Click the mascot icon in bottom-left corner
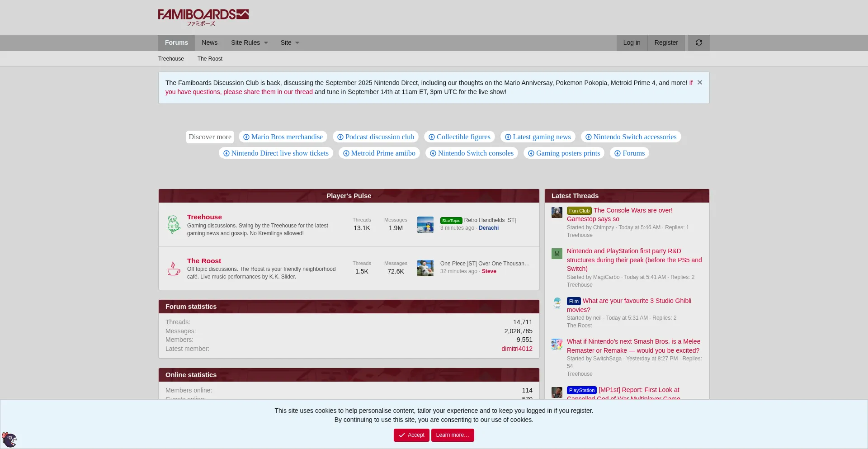Viewport: 868px width, 449px height. [9, 439]
